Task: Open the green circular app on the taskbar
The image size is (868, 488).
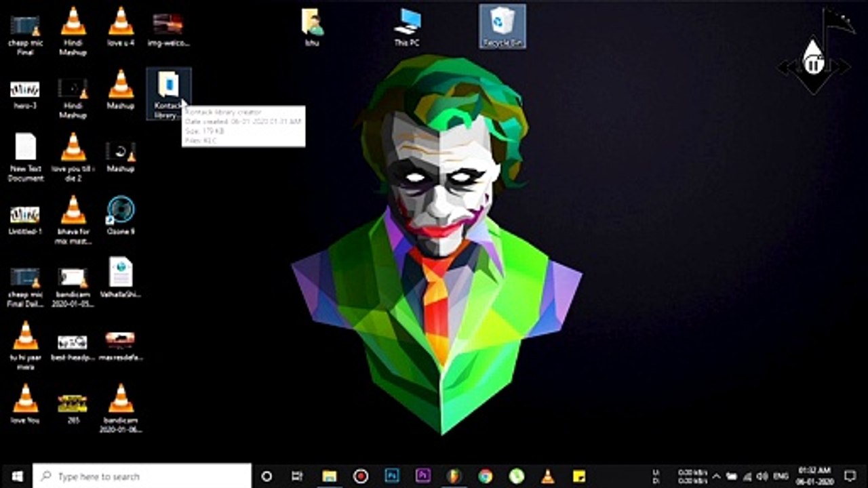Action: (x=517, y=476)
